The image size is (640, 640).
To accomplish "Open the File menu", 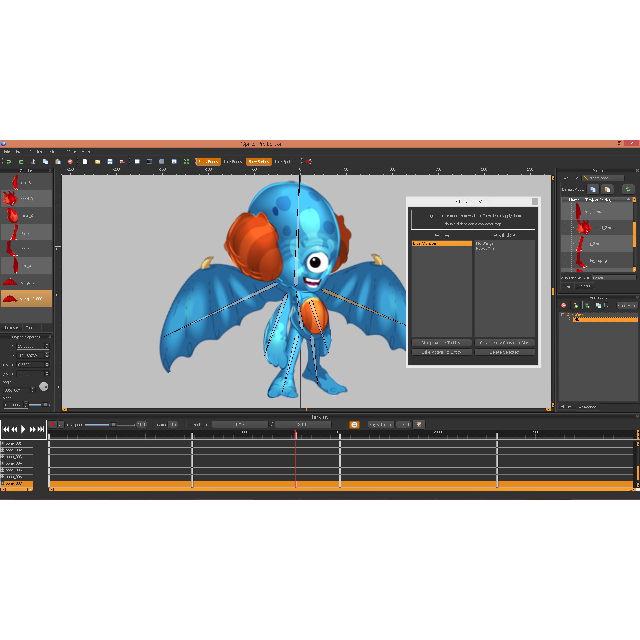I will 5,151.
